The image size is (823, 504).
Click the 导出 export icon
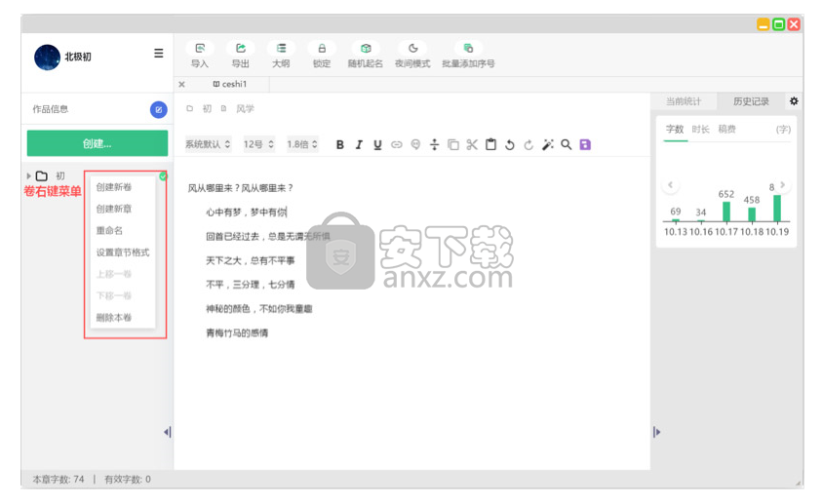click(x=241, y=49)
